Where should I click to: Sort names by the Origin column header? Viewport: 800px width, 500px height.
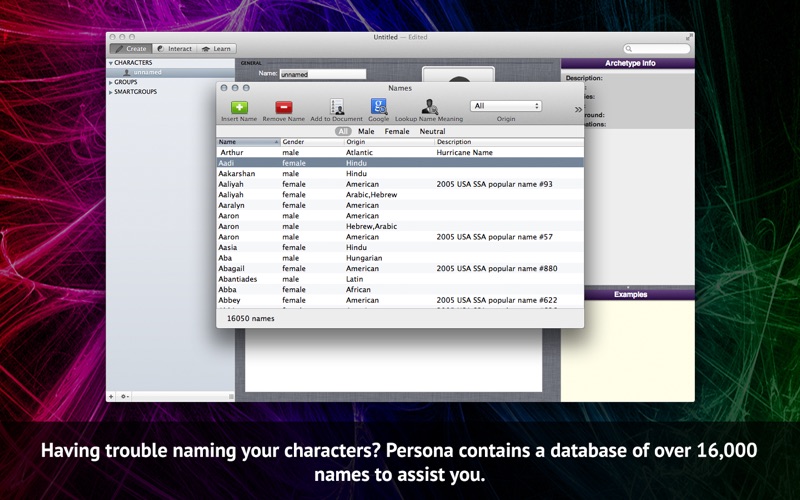click(x=388, y=142)
